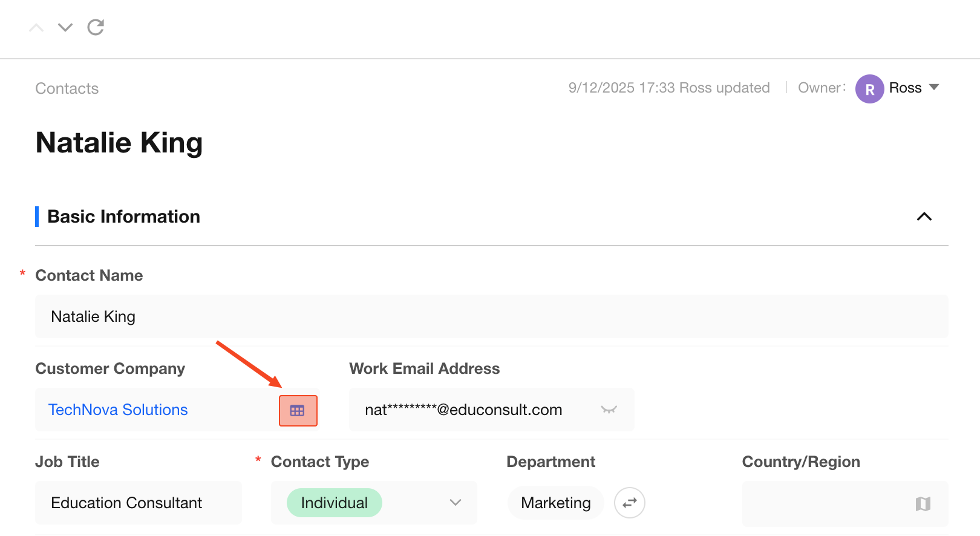The height and width of the screenshot is (536, 980).
Task: Click the Work Email Address field
Action: (472, 410)
